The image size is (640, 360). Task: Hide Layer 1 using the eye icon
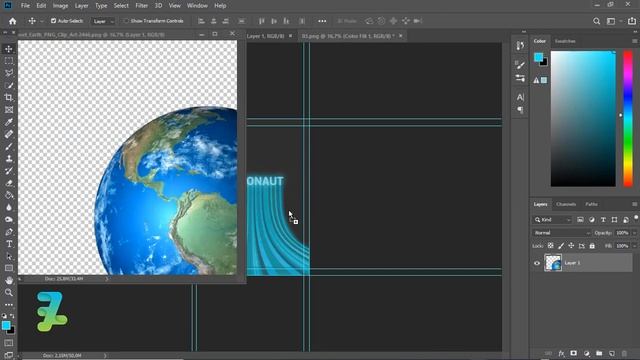click(x=537, y=263)
